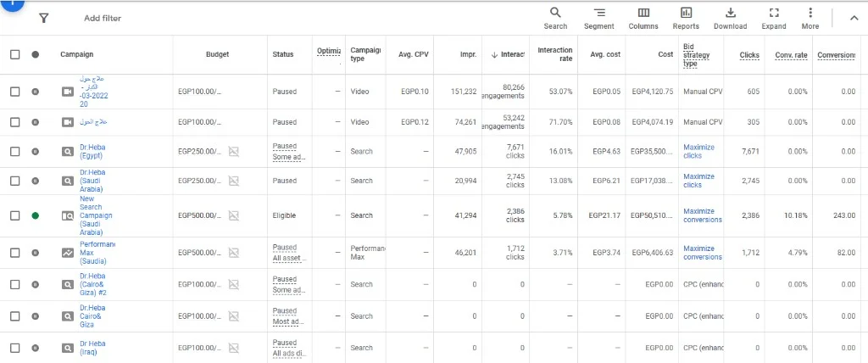Open the Segment icon menu
The image size is (868, 363).
599,19
